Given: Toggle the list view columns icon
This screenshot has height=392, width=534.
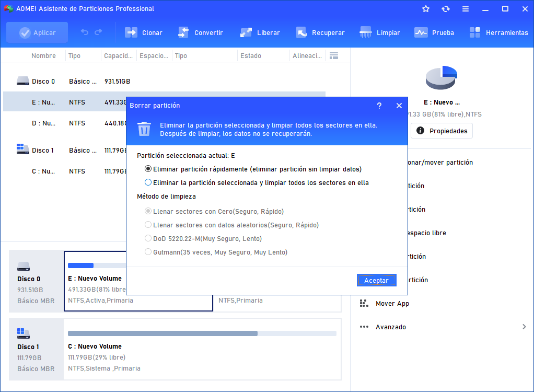Looking at the screenshot, I should (334, 56).
